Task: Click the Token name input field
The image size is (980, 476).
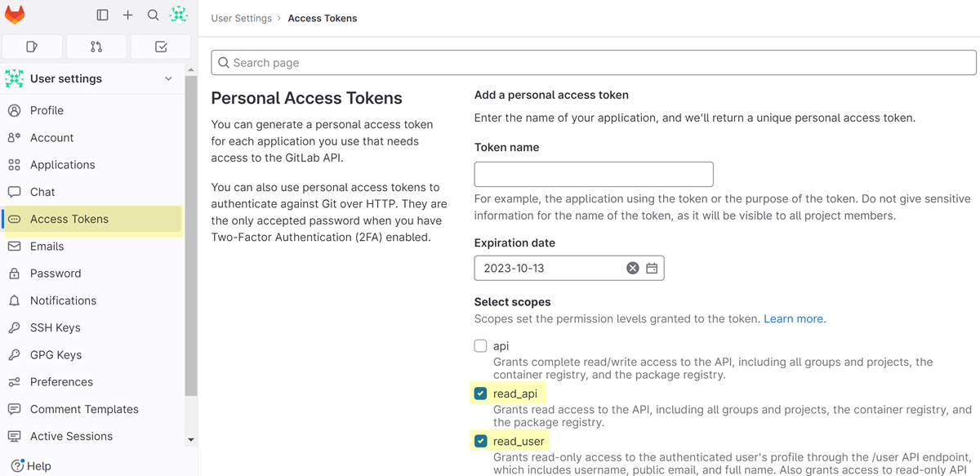Action: (594, 174)
